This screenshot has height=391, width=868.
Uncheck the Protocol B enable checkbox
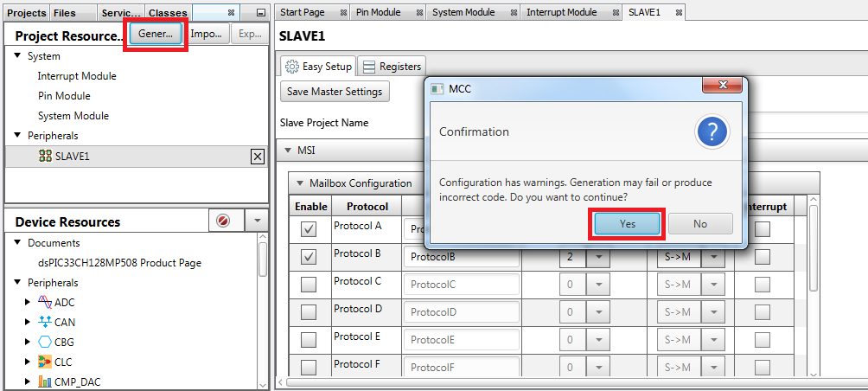click(309, 257)
